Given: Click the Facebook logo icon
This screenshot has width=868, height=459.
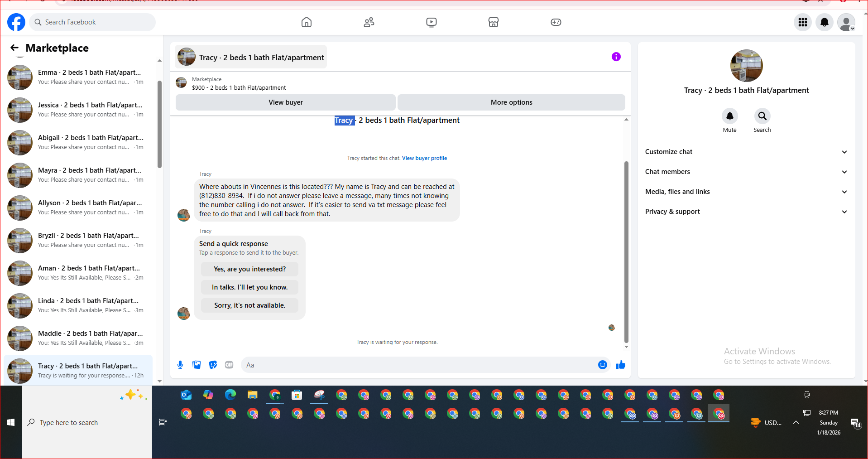Looking at the screenshot, I should pyautogui.click(x=16, y=22).
